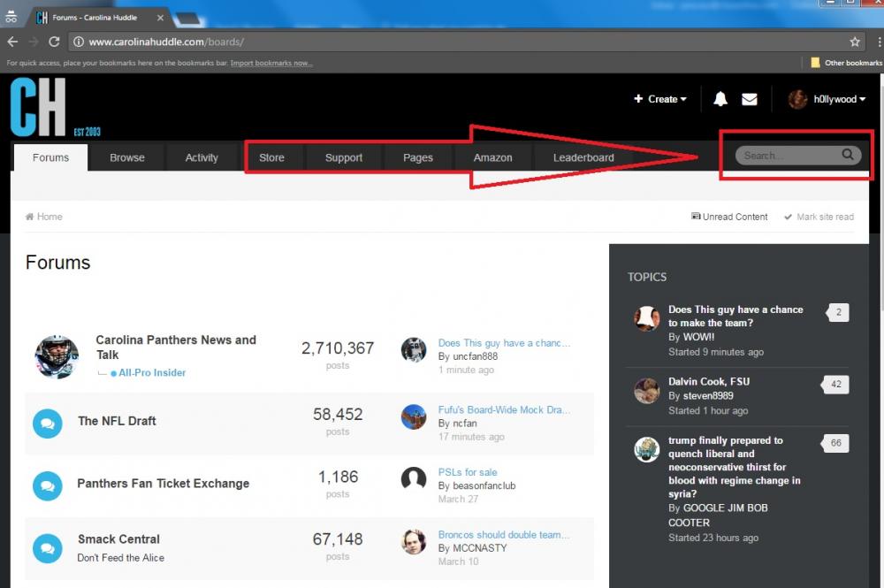
Task: Open WOW!!'s avatar in Topics sidebar
Action: tap(647, 318)
